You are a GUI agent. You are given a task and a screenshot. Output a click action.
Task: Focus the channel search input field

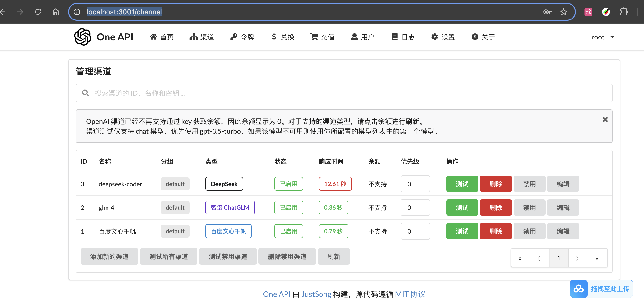[350, 93]
